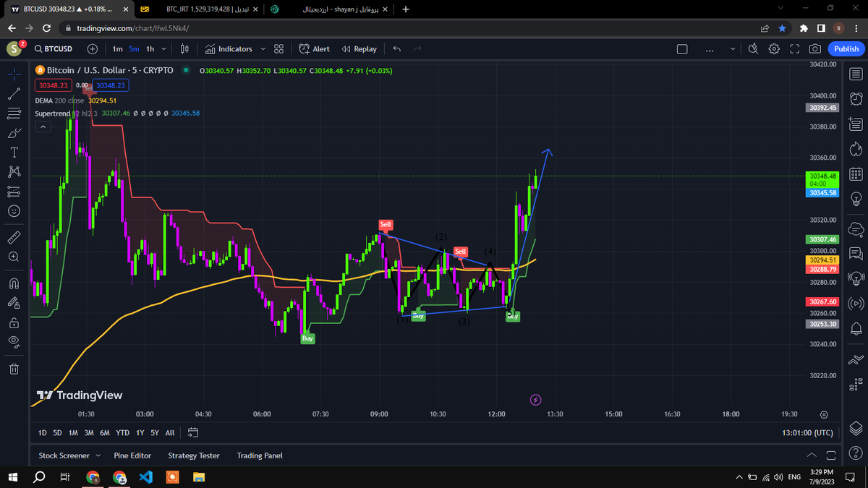
Task: Open Visual Studio Code from taskbar
Action: (x=145, y=477)
